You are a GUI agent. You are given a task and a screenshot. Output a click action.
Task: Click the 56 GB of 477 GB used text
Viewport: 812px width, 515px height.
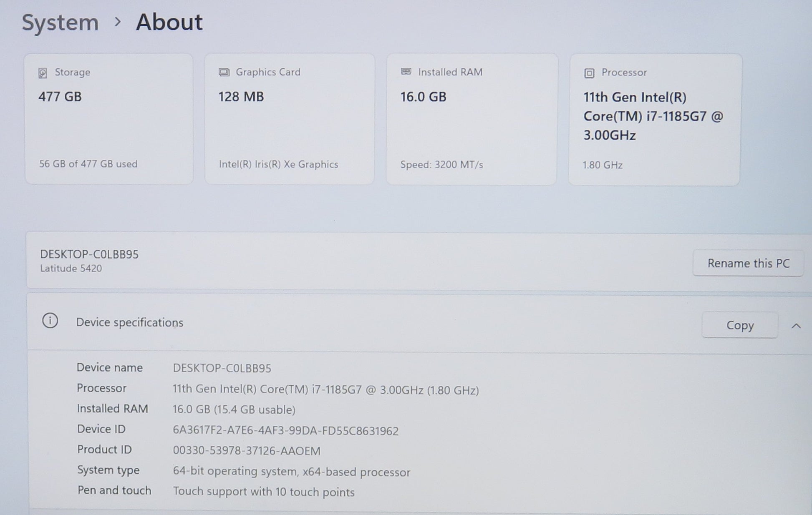[x=88, y=164]
